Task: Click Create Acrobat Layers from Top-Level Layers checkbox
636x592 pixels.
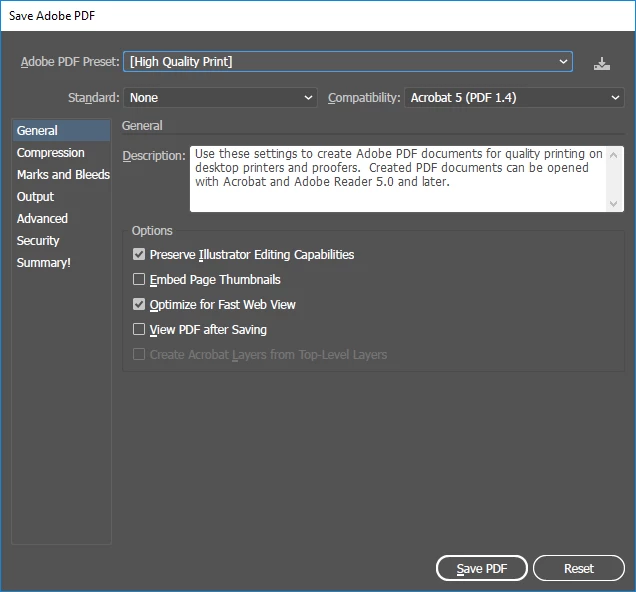Action: pyautogui.click(x=139, y=354)
